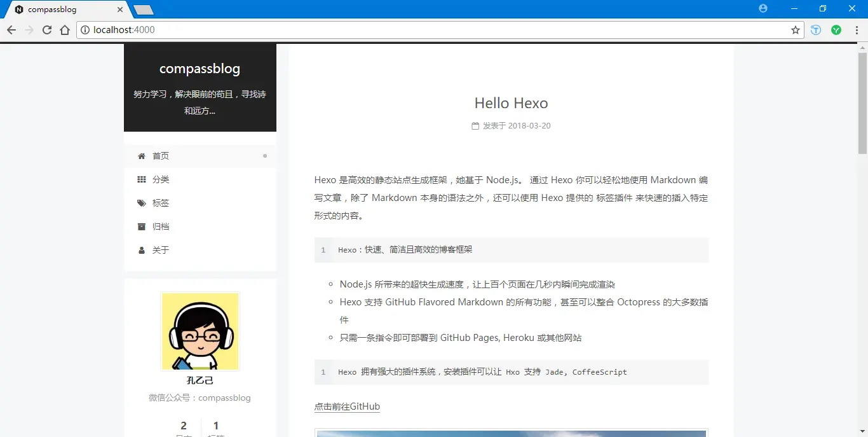This screenshot has height=437, width=868.
Task: Open the 首页 menu item
Action: 200,156
